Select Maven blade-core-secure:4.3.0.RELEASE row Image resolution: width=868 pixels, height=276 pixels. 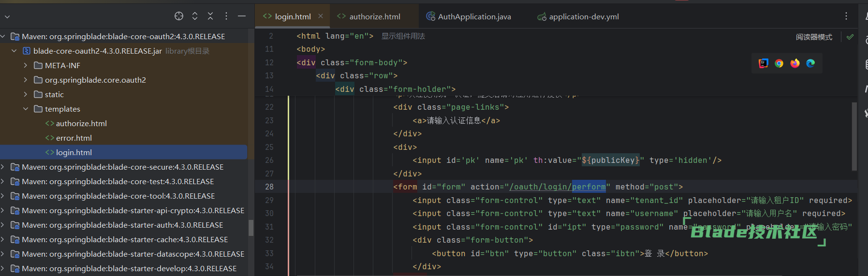coord(124,167)
